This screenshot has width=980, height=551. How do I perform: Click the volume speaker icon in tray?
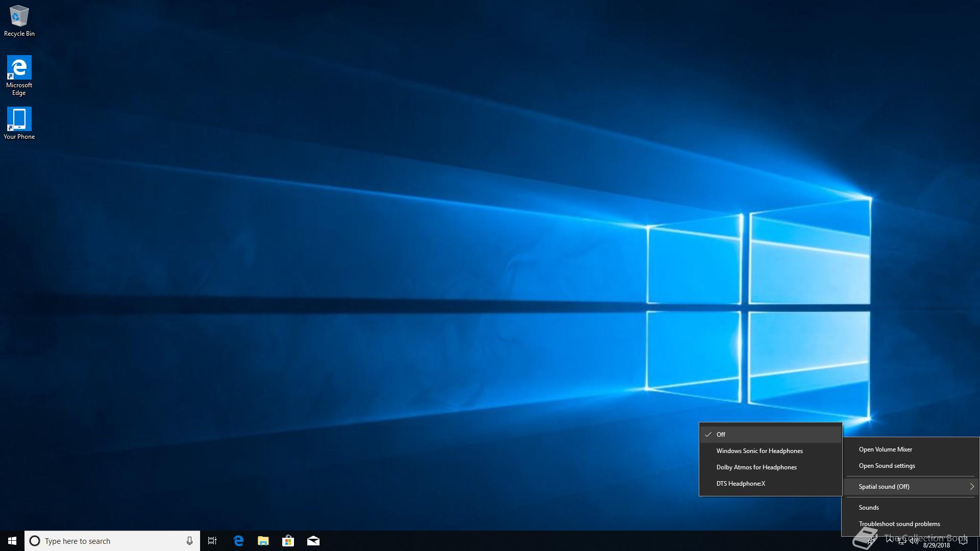(x=914, y=541)
